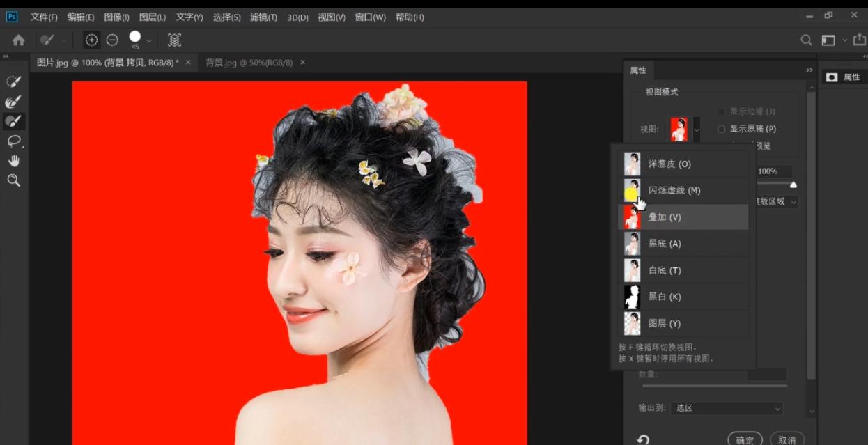Toggle the 显示原稿 (P) checkbox
This screenshot has height=445, width=868.
tap(721, 129)
